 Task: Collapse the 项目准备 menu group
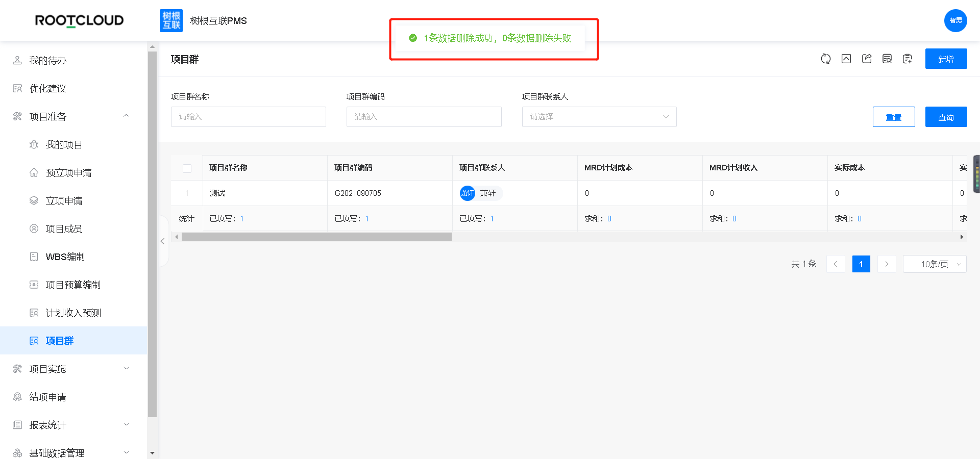[73, 116]
